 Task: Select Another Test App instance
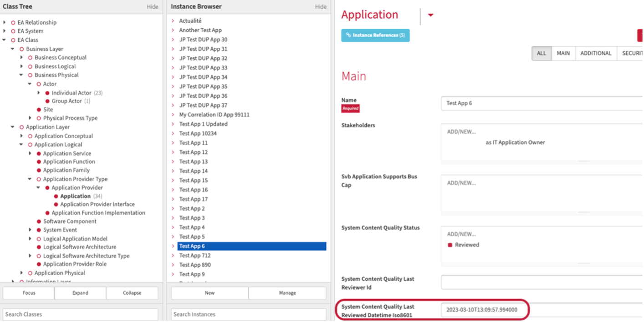[x=200, y=30]
